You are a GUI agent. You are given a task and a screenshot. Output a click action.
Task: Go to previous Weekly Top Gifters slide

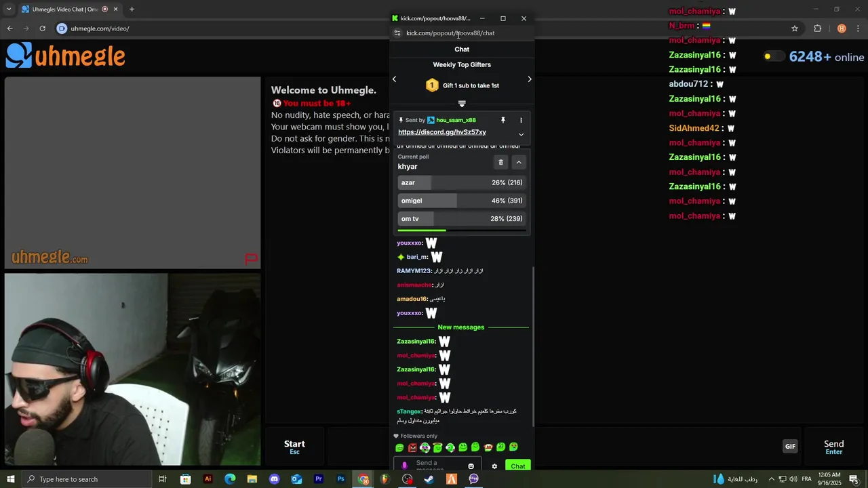coord(394,79)
